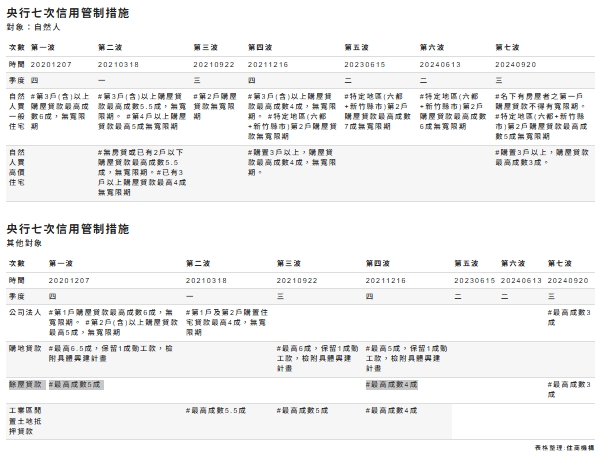Select date 20240920 in the 其他對象 table
Image resolution: width=603 pixels, height=458 pixels.
pos(568,281)
